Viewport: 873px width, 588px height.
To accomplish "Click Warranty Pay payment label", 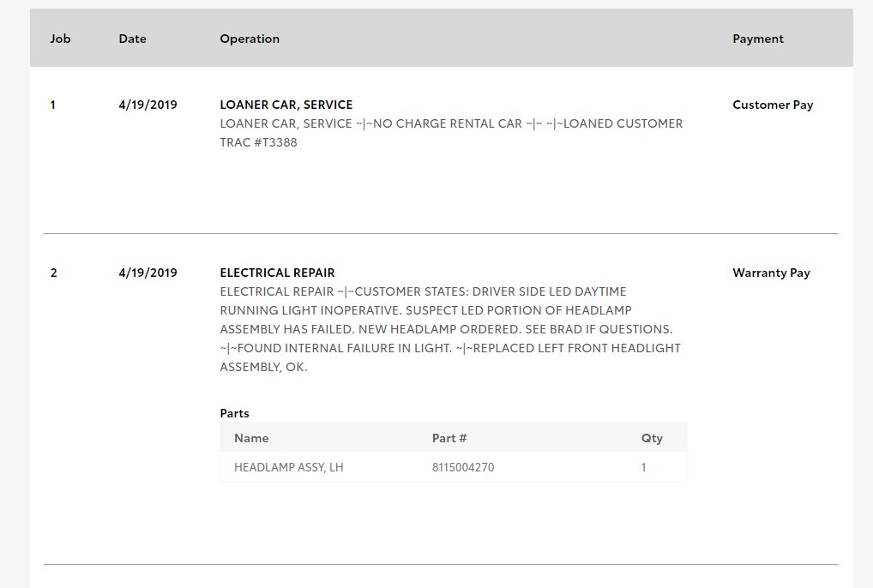I will [x=771, y=273].
